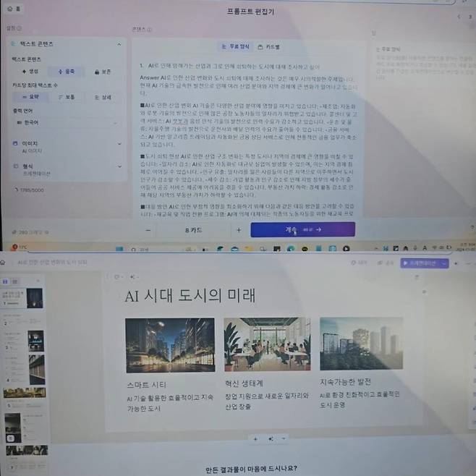Open the KakaoTalk yellow taskbar icon
476x476 pixels.
(x=305, y=249)
